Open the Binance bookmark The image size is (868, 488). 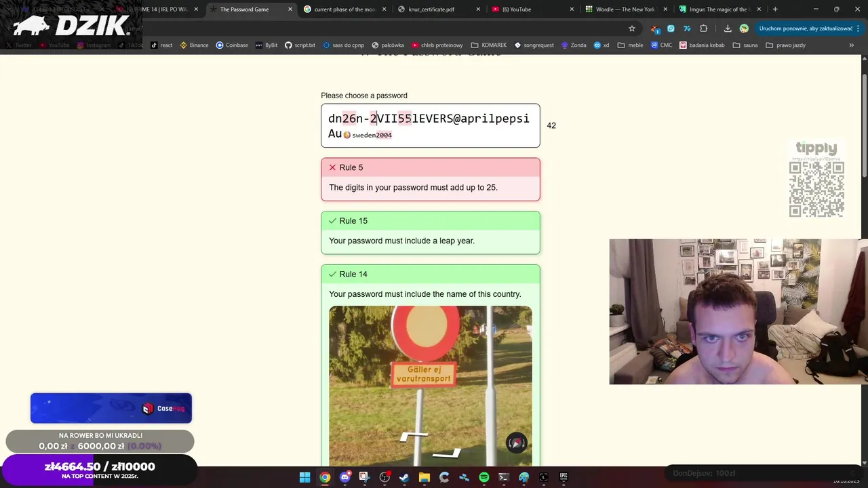[194, 45]
